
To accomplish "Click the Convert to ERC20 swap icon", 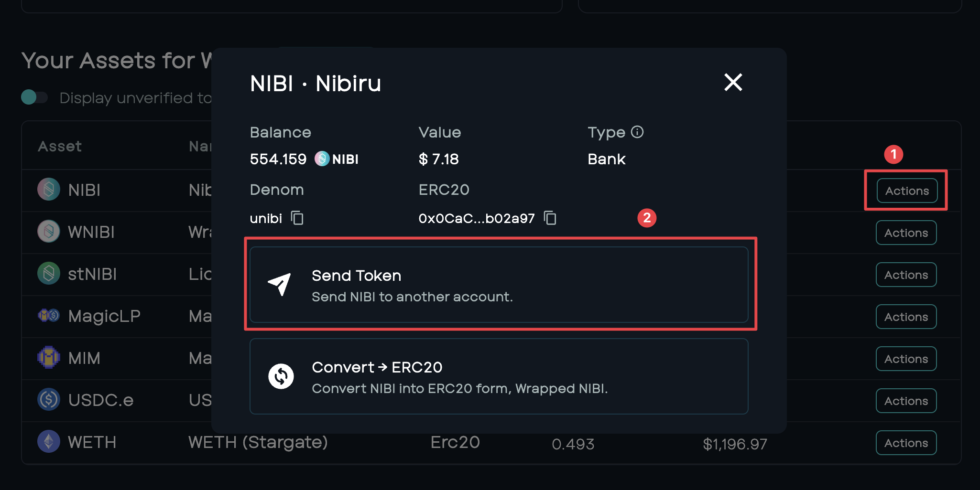I will (281, 376).
